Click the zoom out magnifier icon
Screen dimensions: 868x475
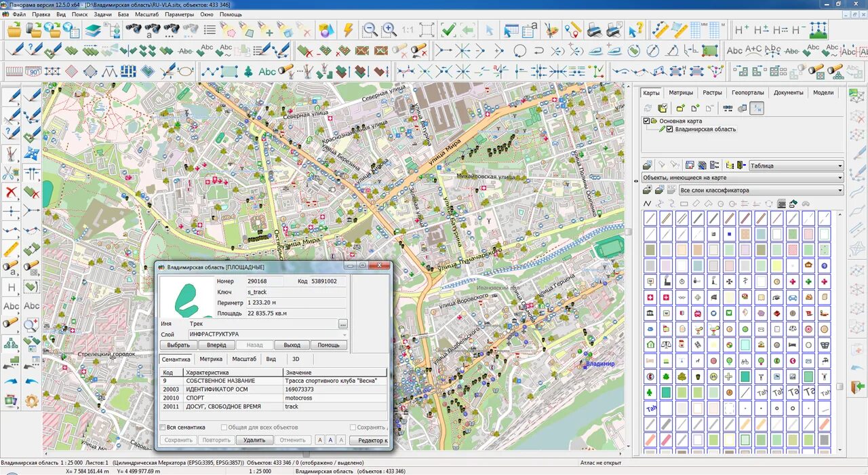370,30
